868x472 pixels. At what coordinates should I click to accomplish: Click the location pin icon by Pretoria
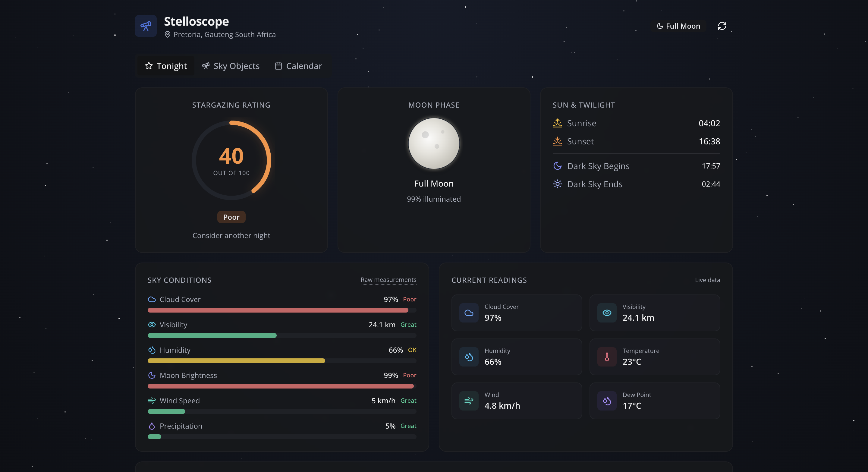168,34
